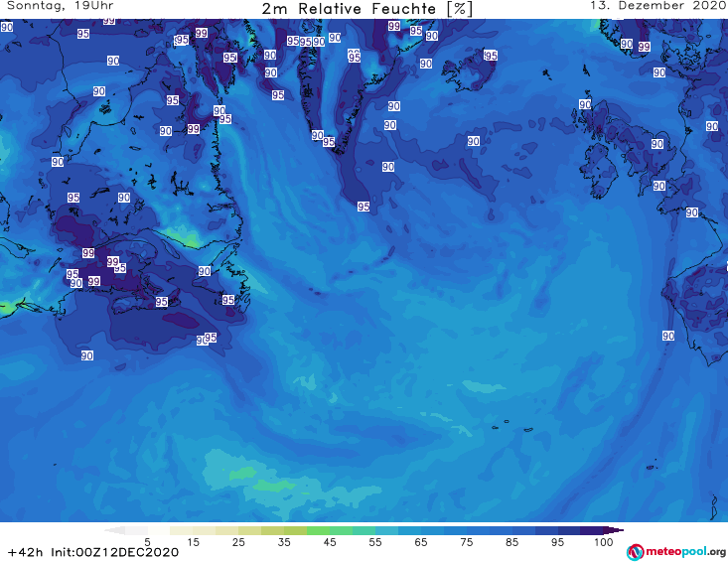Click the colorbar label '25'
This screenshot has height=562, width=728.
click(x=238, y=542)
